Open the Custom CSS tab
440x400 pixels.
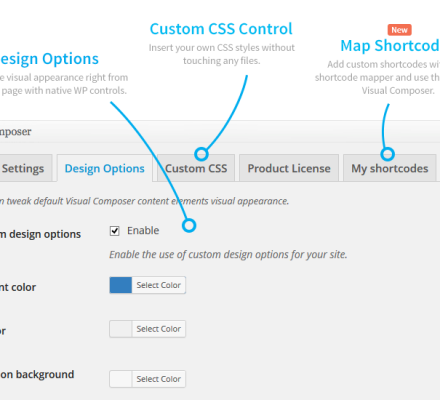click(196, 168)
